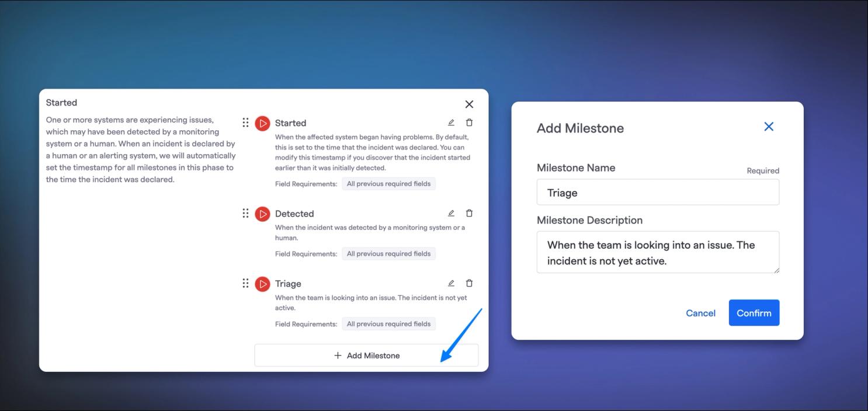
Task: Click the Add Milestone button
Action: 366,355
